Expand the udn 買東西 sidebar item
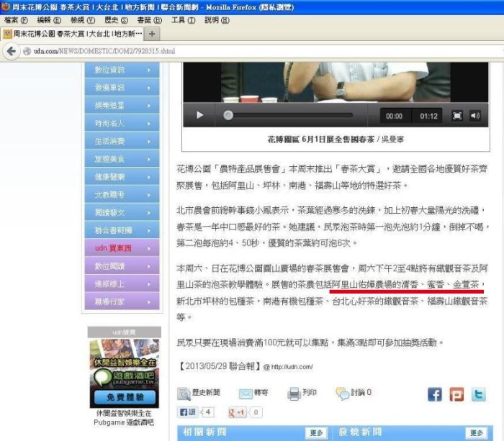The image size is (504, 441). [122, 247]
